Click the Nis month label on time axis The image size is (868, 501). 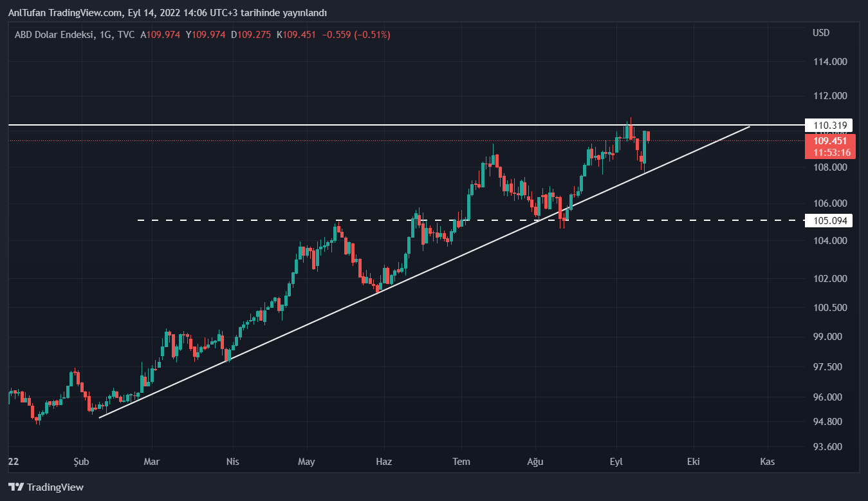[232, 462]
